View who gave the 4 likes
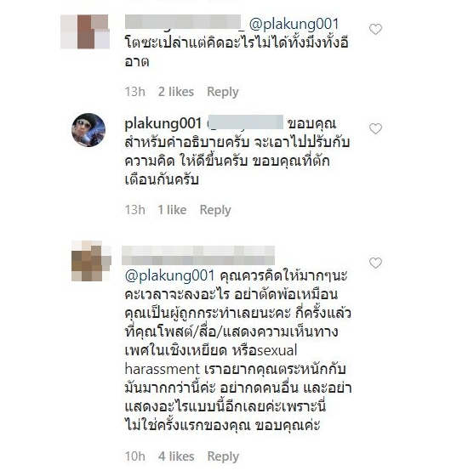This screenshot has height=476, width=468. pyautogui.click(x=176, y=456)
